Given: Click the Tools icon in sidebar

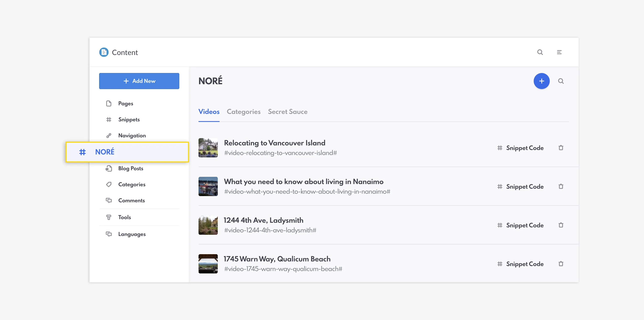Looking at the screenshot, I should point(109,217).
